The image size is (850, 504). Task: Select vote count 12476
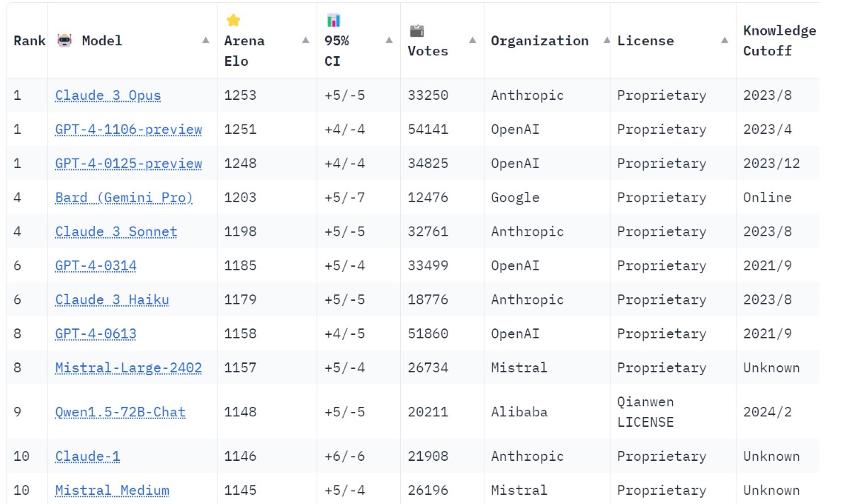click(428, 197)
